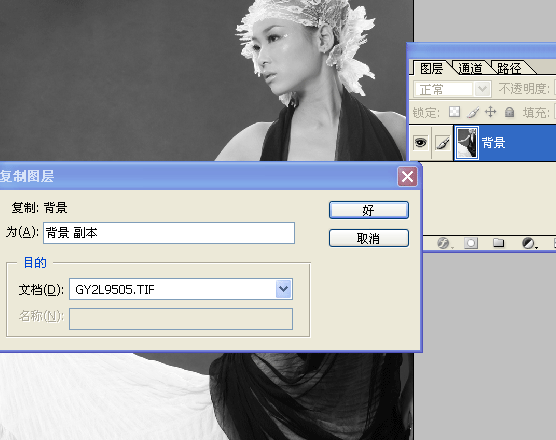Expand the 正常 blend mode dropdown
The image size is (556, 440).
[482, 89]
